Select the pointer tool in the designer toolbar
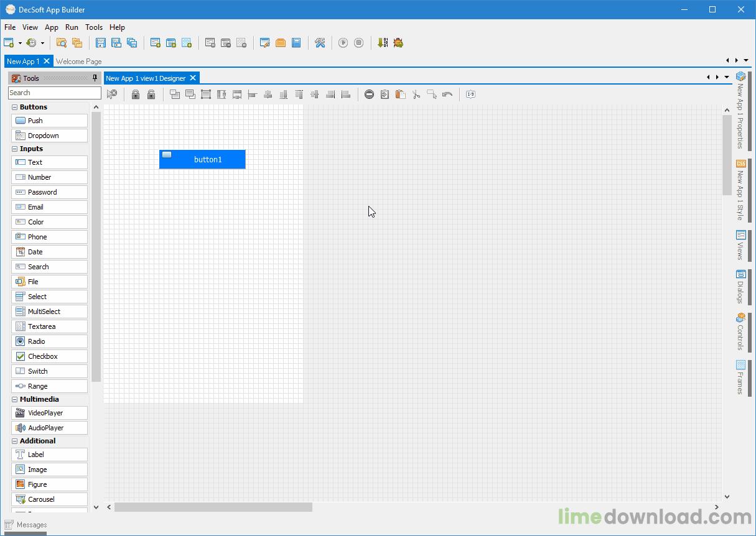Viewport: 756px width, 536px height. click(113, 94)
